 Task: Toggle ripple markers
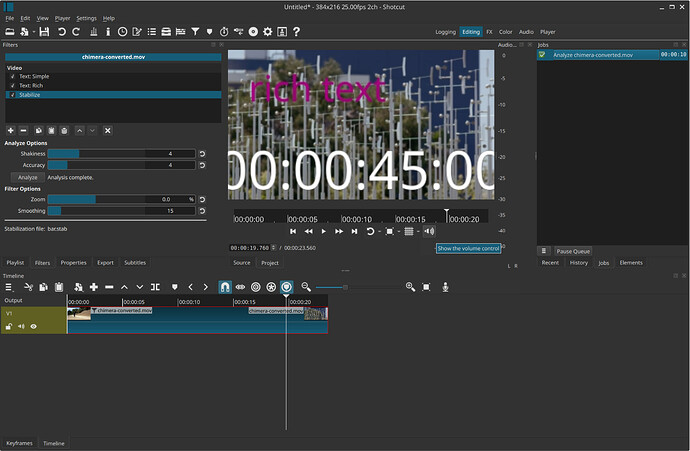(x=286, y=287)
